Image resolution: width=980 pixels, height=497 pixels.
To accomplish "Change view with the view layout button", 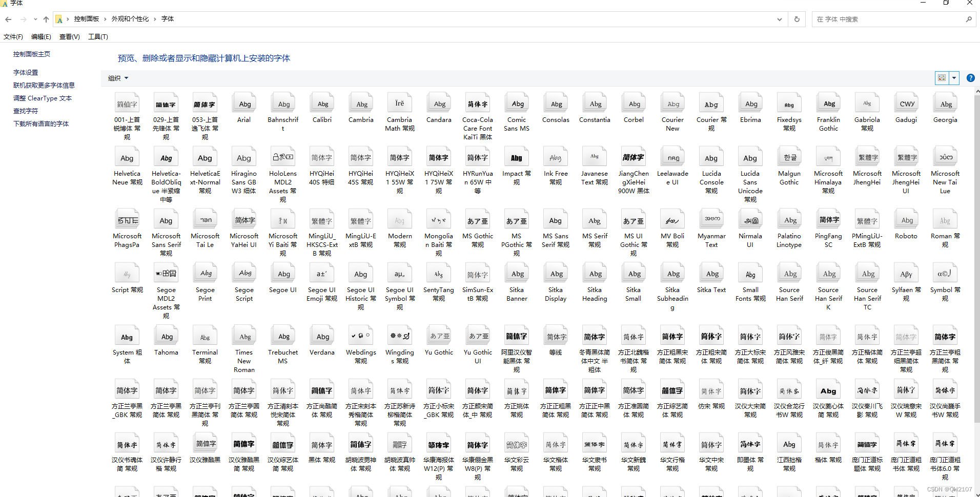I will click(x=942, y=78).
